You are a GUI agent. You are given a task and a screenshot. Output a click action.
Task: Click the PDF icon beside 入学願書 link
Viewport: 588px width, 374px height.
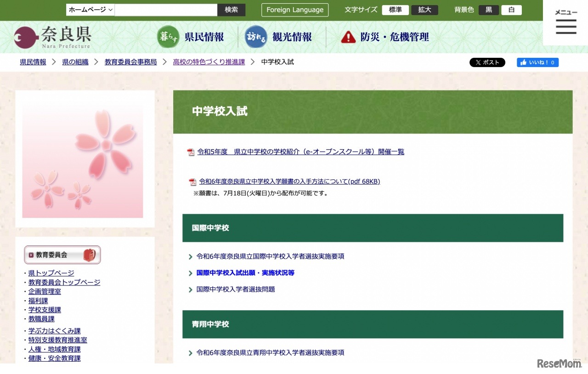(192, 181)
